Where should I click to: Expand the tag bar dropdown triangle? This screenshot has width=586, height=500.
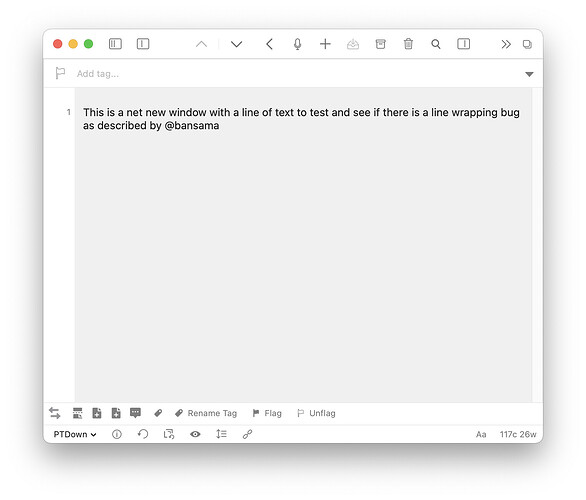click(x=529, y=74)
